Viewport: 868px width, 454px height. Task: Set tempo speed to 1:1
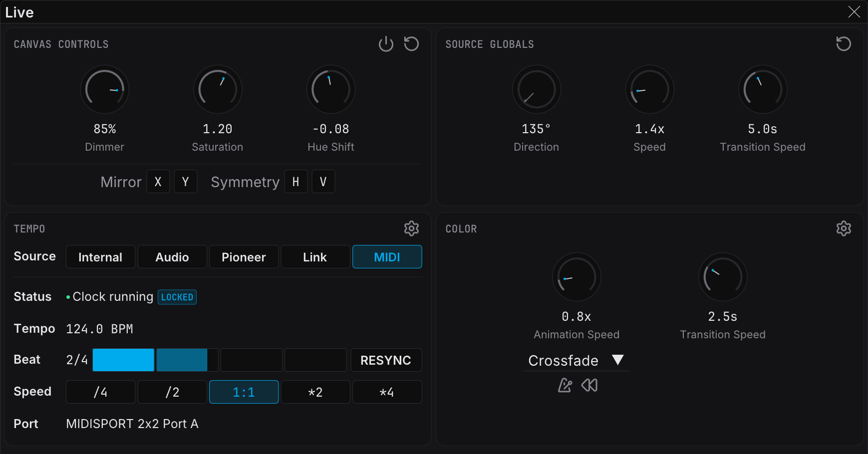244,392
